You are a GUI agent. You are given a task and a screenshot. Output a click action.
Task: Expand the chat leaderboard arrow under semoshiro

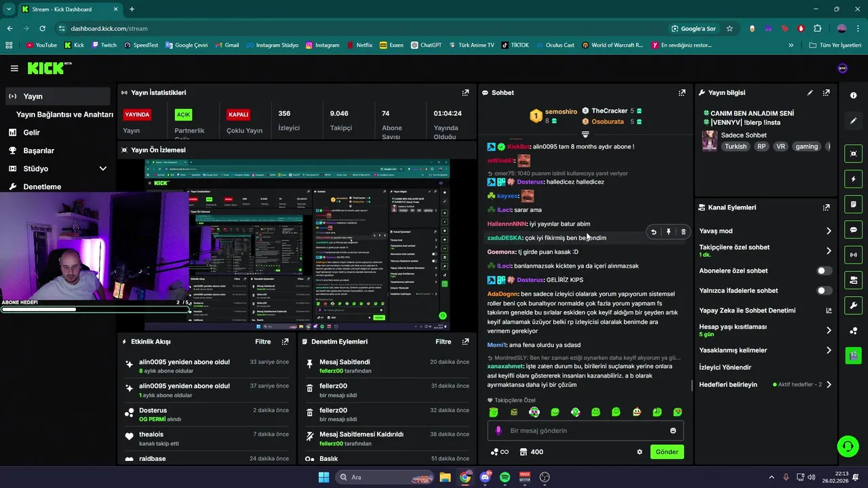[x=585, y=134]
